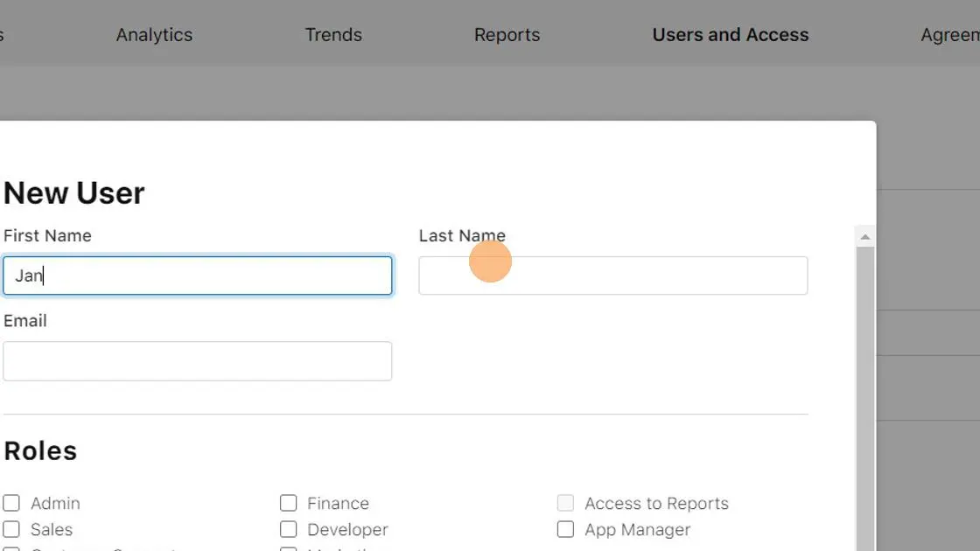Switch to the Trends tab

coord(333,35)
